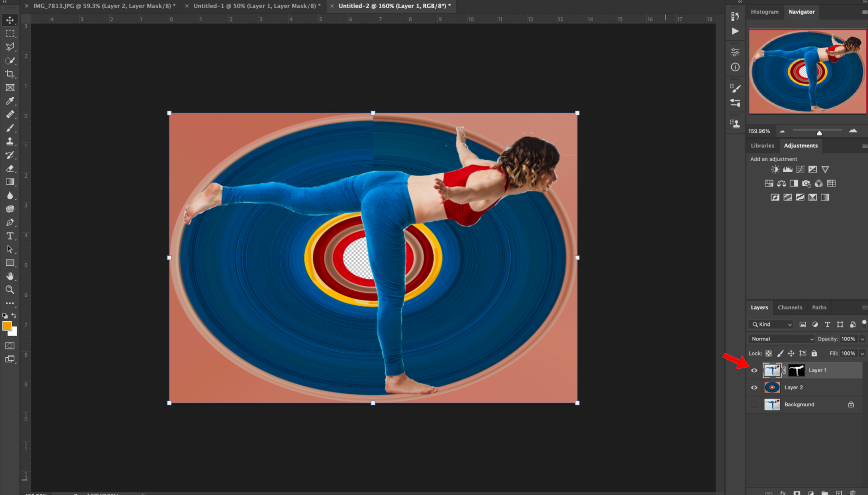Click the Add an adjustment heading
The width and height of the screenshot is (868, 495).
pos(773,159)
